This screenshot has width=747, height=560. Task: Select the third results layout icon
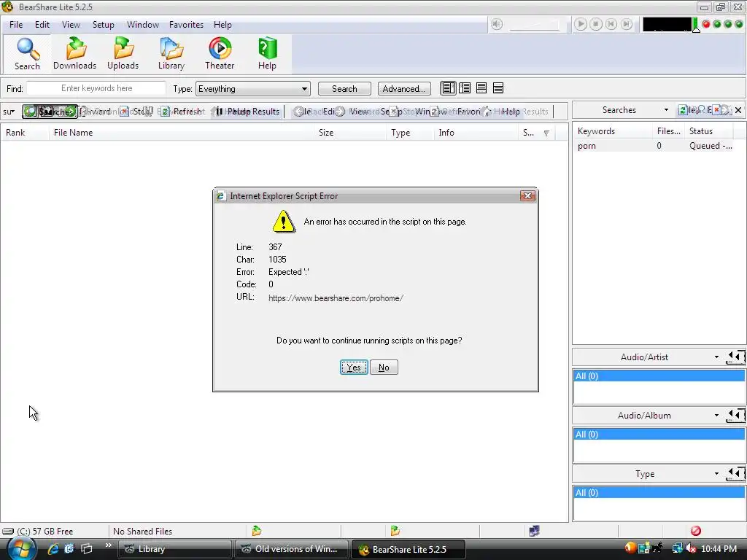click(x=481, y=88)
